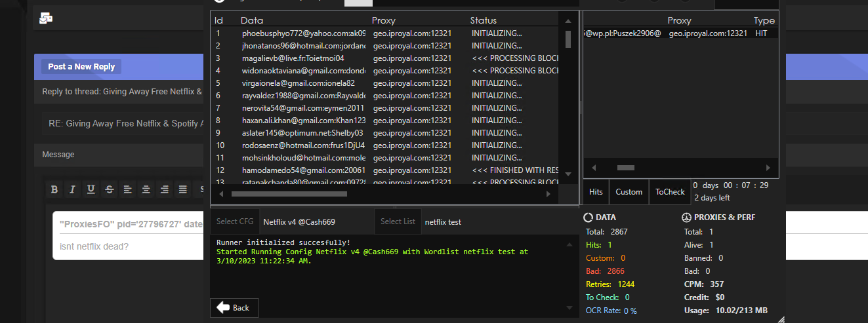Open the forum private messages inbox icon

pos(46,18)
